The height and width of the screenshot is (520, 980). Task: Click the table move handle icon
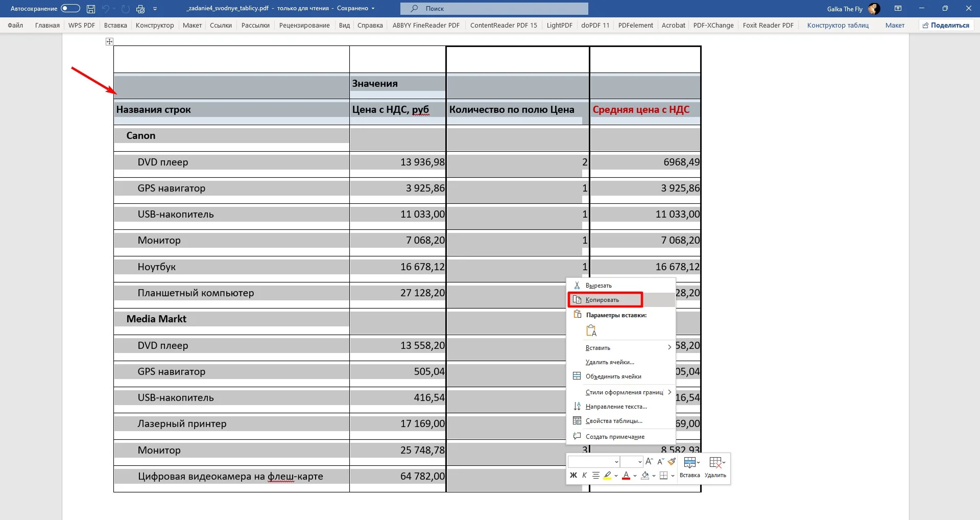[109, 41]
